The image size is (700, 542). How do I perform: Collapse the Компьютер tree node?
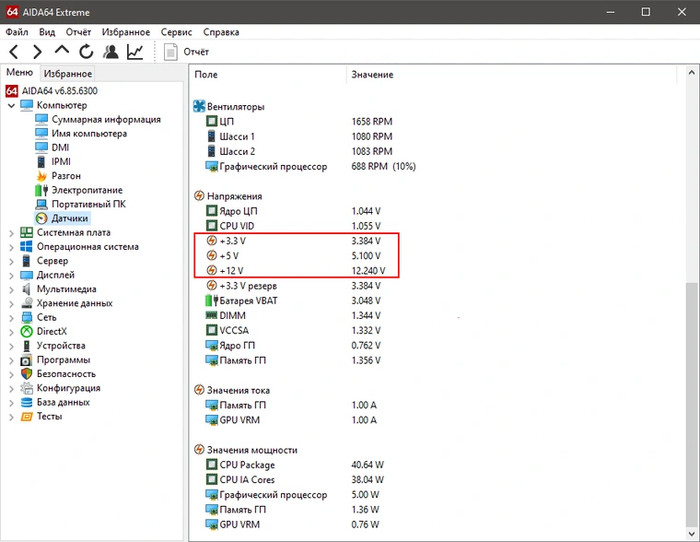(x=11, y=105)
